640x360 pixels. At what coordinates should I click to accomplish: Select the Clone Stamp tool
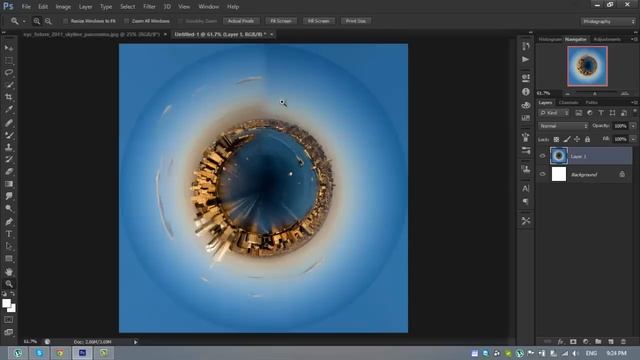(9, 147)
